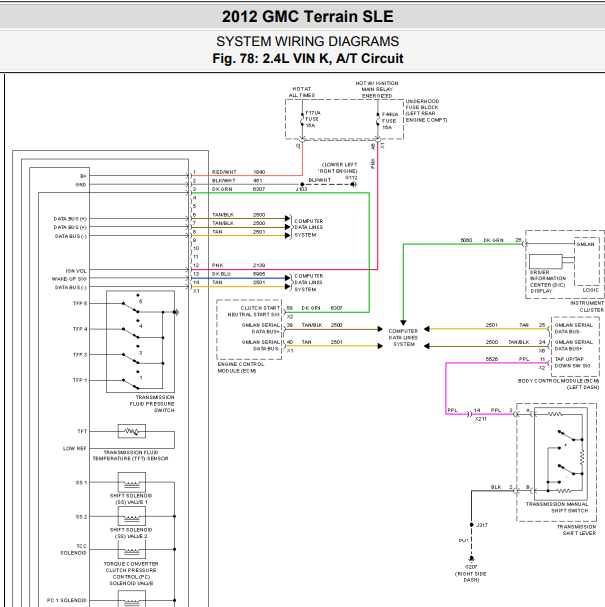Click the "5060 DK GRN" wire label
Screen dimensions: 605x607
point(482,240)
